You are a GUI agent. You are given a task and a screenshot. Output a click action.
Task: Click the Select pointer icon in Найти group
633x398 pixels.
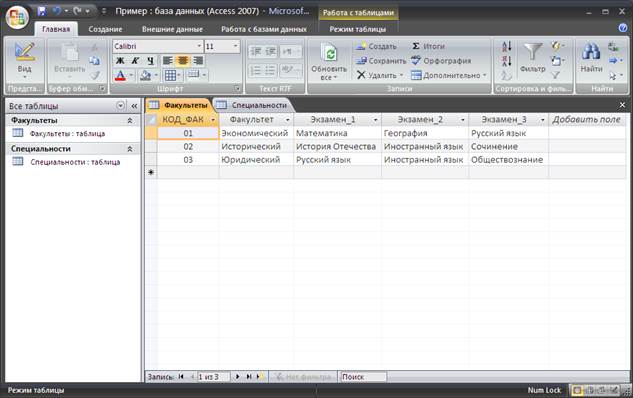(615, 75)
